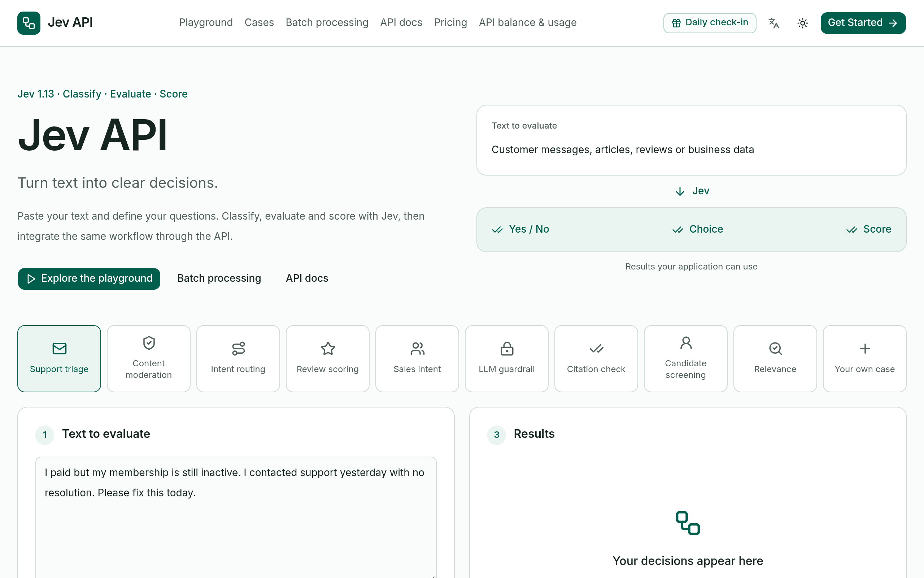Choose the Relevance search-check card
Viewport: 924px width, 578px height.
point(775,359)
